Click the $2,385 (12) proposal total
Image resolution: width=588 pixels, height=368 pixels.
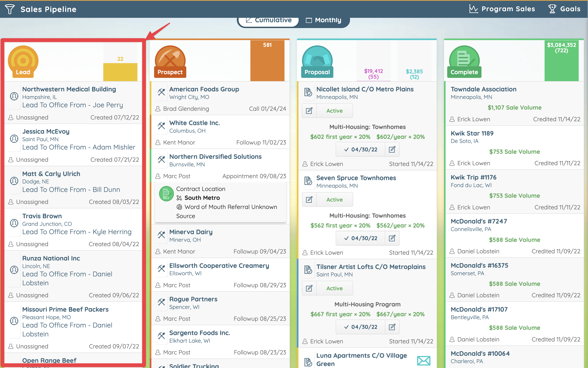coord(414,74)
